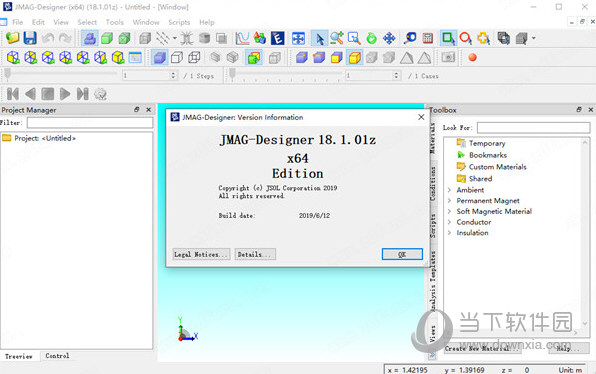The width and height of the screenshot is (596, 374).
Task: Click the green solid cube toolbar icon
Action: pyautogui.click(x=107, y=38)
